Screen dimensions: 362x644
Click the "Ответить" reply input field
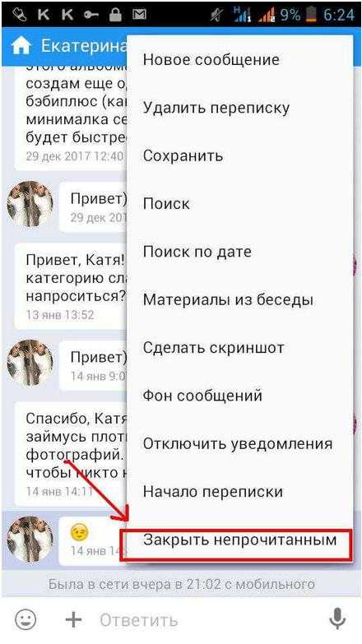(x=206, y=619)
